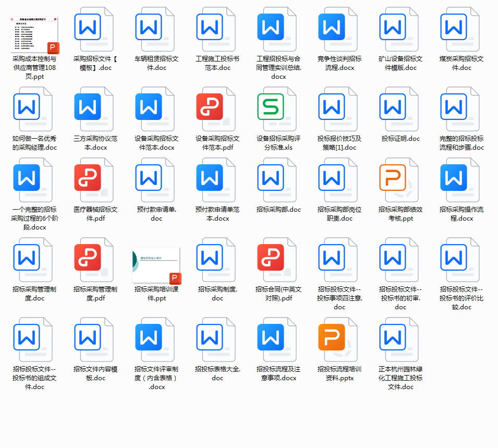Click the 三方采购协议范本.docx icon
Viewport: 498px width, 448px height.
94,110
